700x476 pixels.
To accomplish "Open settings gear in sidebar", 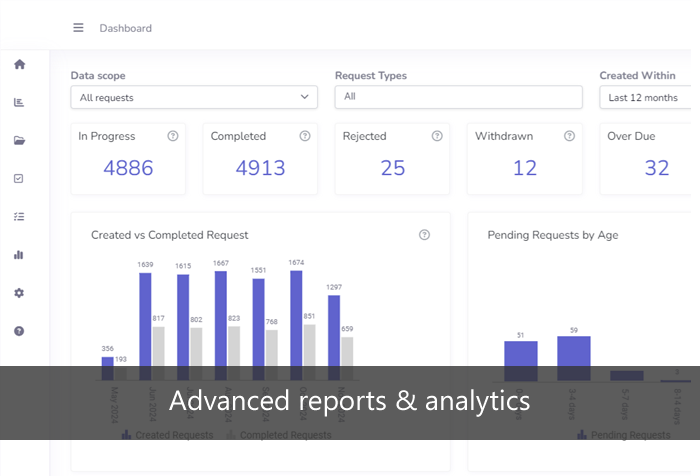I will pyautogui.click(x=19, y=293).
